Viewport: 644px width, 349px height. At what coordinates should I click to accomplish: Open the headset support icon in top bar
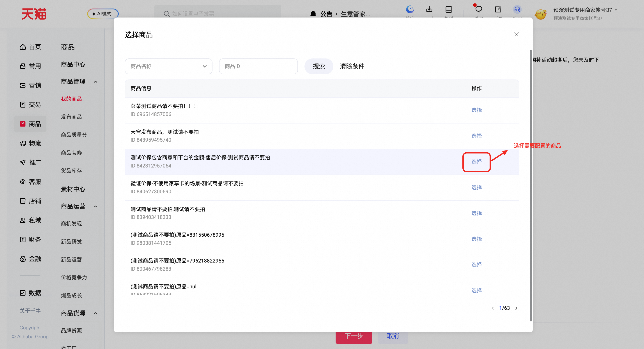point(517,9)
